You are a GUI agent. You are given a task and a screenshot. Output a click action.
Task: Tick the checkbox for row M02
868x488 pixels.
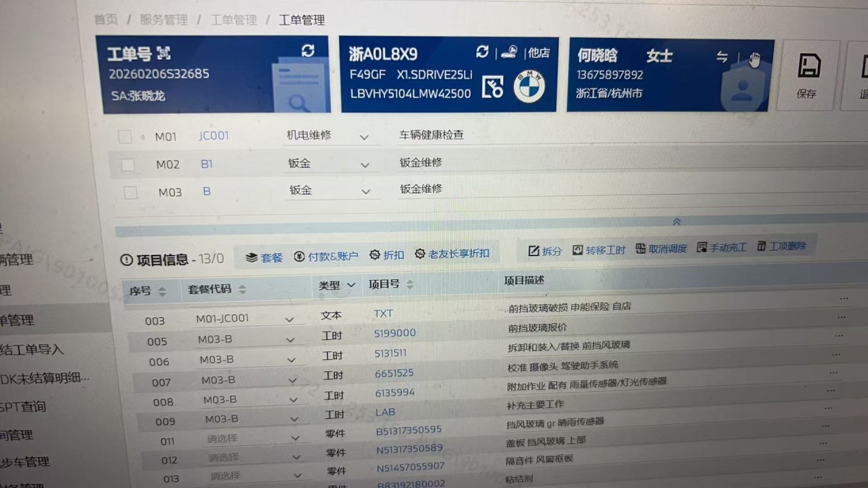point(127,165)
